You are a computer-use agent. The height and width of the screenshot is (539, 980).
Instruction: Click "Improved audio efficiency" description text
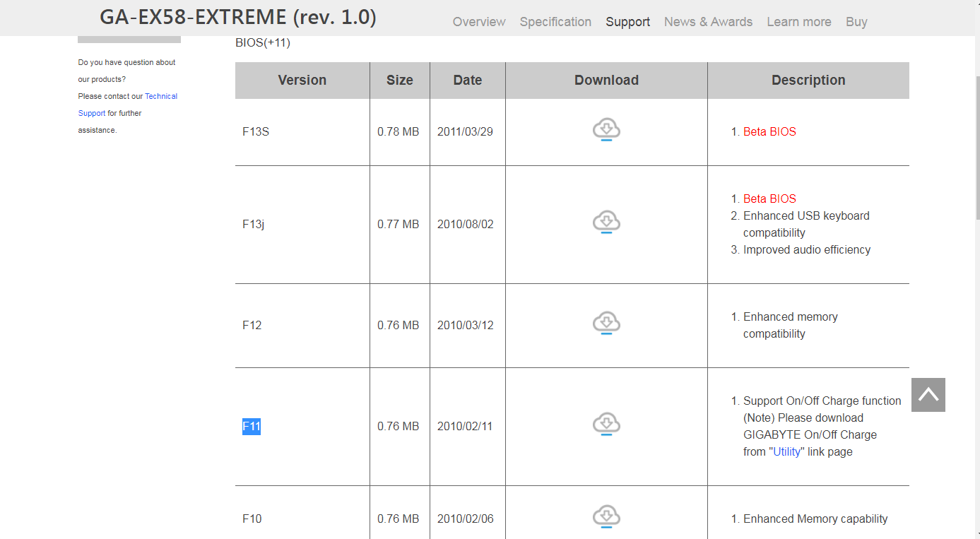click(x=807, y=249)
